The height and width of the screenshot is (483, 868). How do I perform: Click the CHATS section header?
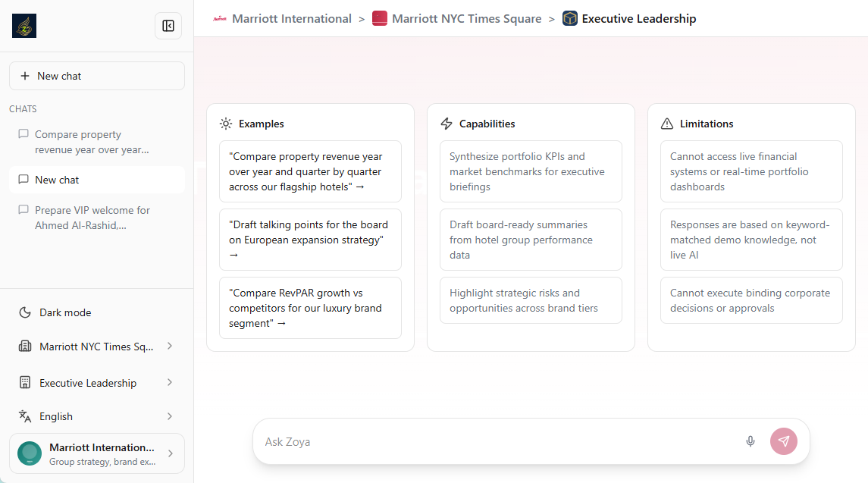[x=23, y=109]
